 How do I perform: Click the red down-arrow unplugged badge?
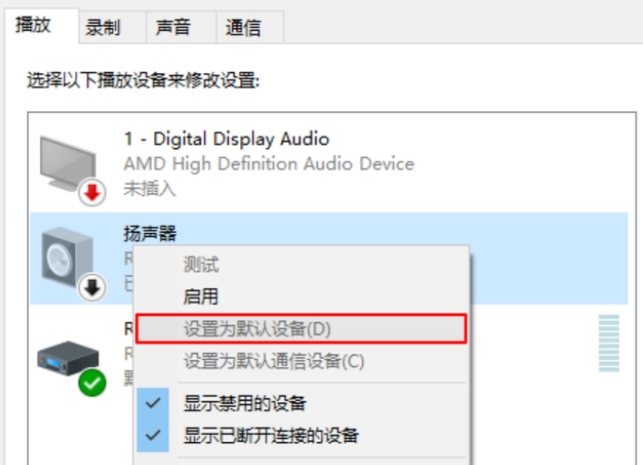92,192
